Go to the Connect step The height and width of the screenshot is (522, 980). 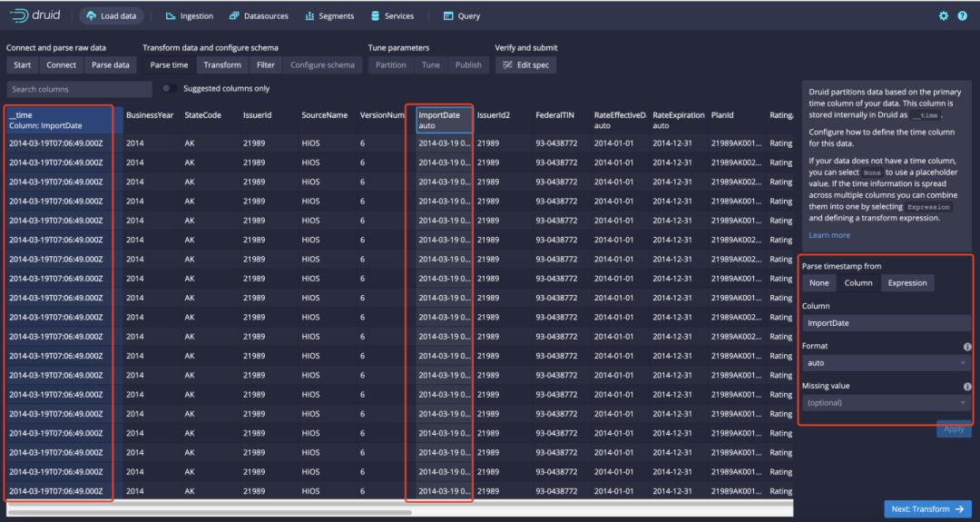point(62,65)
